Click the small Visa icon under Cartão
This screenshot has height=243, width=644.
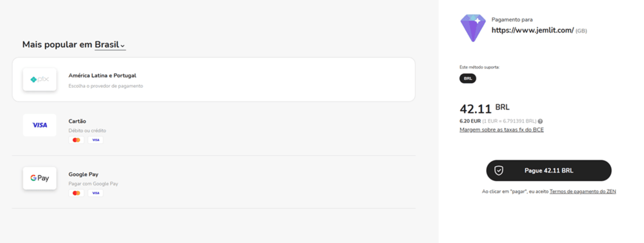pos(96,140)
